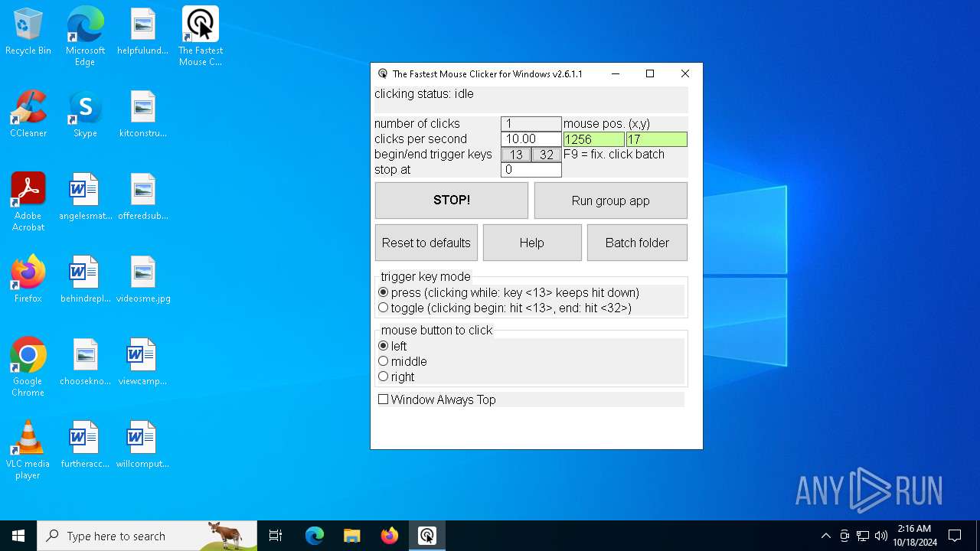980x551 pixels.
Task: Select the viewcamp... Word document icon
Action: point(142,362)
